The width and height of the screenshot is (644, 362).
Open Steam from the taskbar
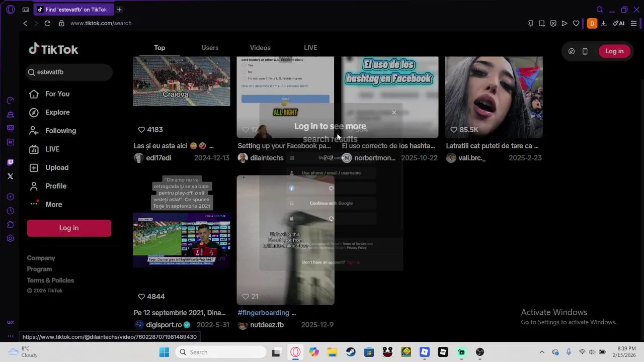(351, 352)
